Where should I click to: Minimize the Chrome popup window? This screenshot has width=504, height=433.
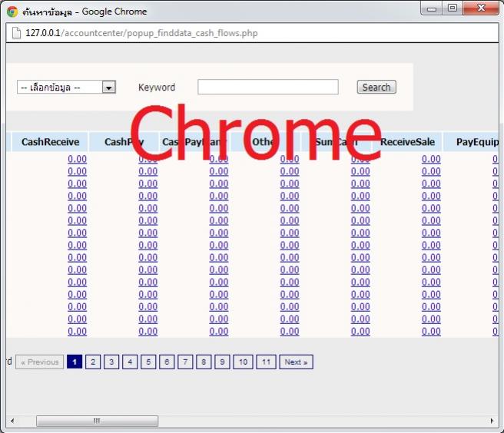coord(432,8)
